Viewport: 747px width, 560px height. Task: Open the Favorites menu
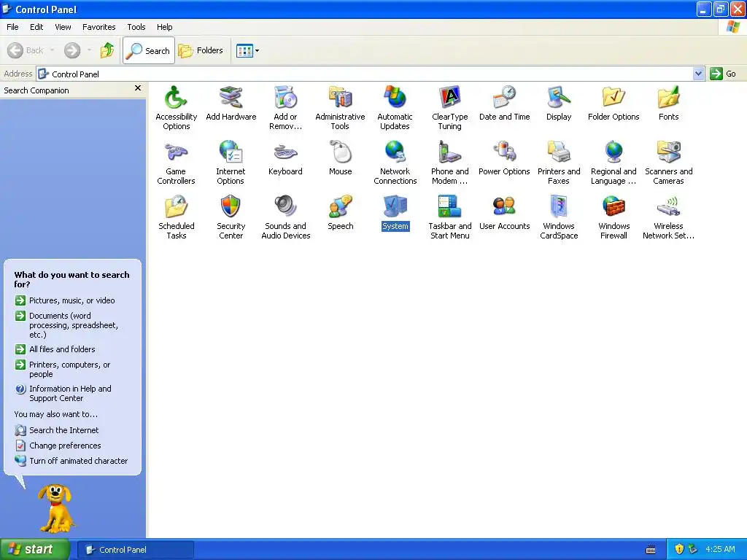coord(98,27)
